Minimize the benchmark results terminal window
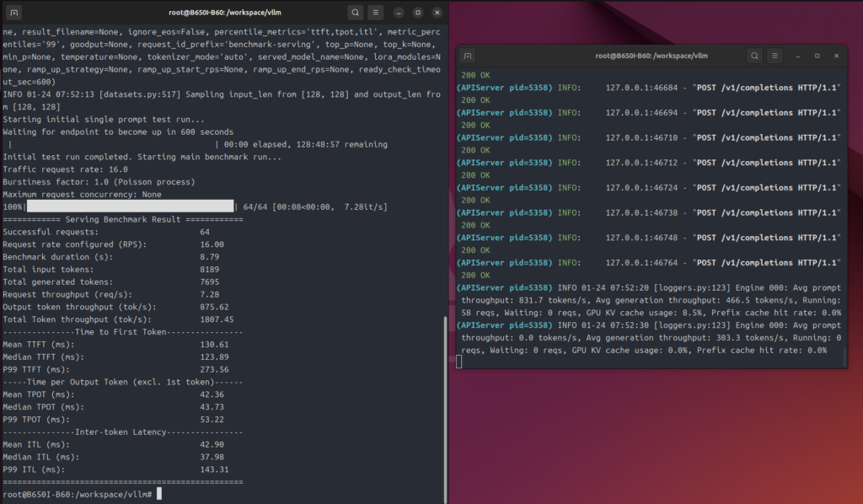The width and height of the screenshot is (863, 504). click(397, 13)
